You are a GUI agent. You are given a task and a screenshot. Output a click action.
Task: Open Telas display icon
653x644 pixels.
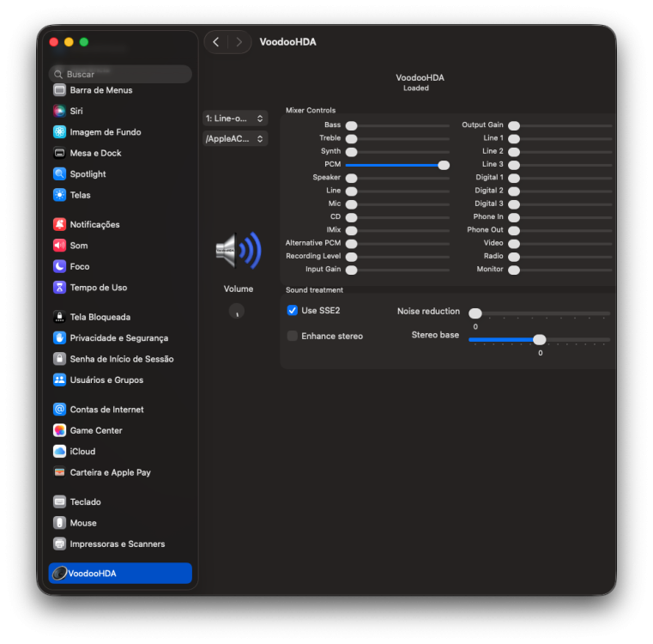pos(59,195)
